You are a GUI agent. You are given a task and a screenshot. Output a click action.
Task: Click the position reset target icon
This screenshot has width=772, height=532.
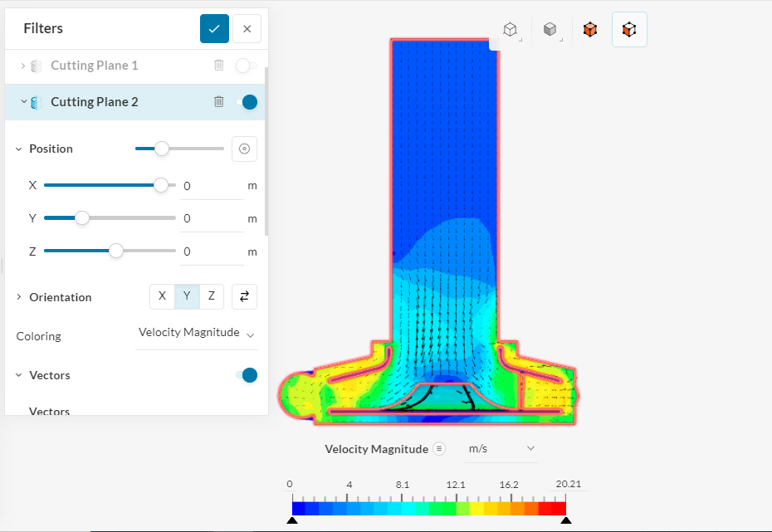[x=244, y=148]
